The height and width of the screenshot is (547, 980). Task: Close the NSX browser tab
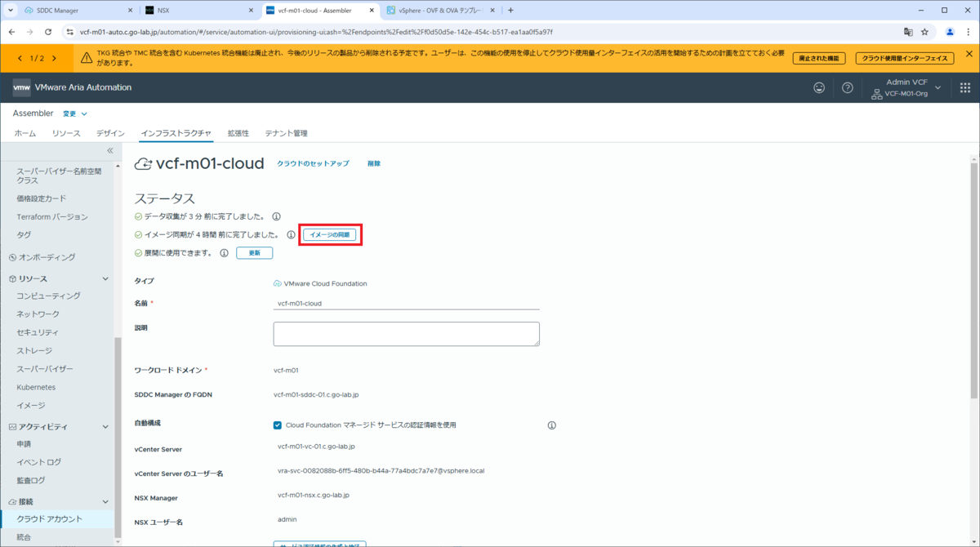click(x=252, y=11)
